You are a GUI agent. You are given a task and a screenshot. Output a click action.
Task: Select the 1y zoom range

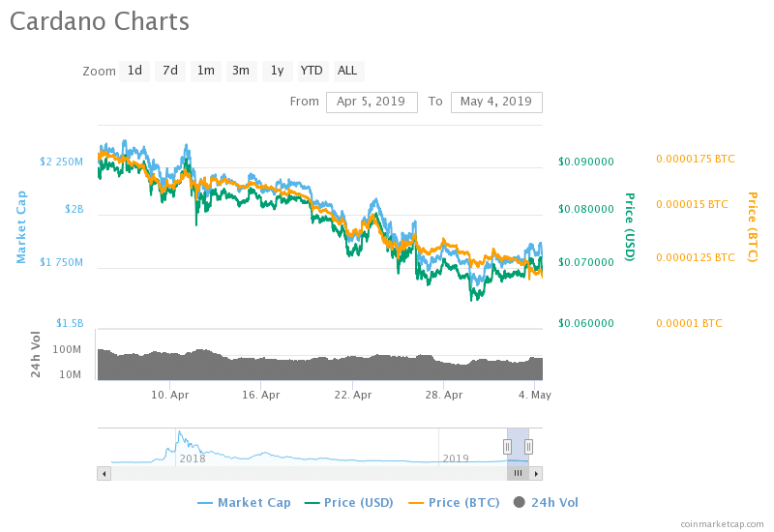(277, 71)
